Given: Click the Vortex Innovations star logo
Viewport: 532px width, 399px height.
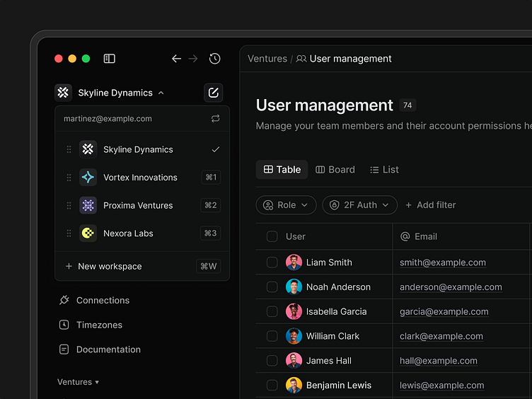Looking at the screenshot, I should [x=88, y=177].
